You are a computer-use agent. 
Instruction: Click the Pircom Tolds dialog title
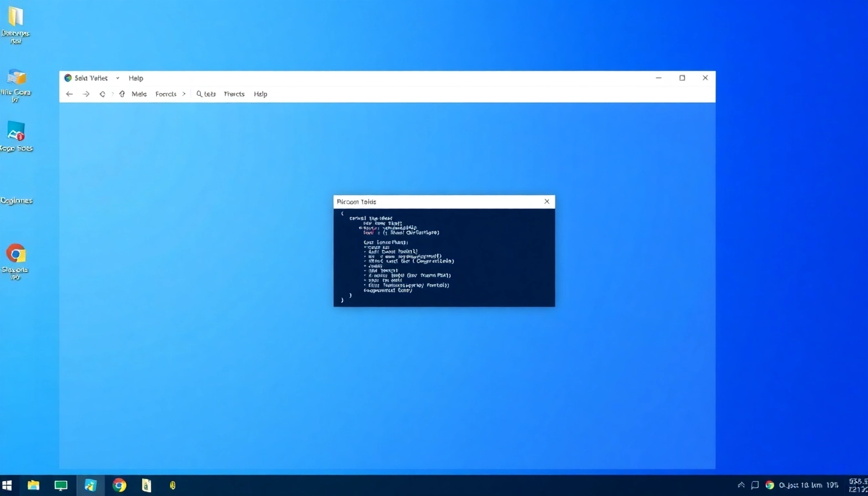(x=356, y=202)
